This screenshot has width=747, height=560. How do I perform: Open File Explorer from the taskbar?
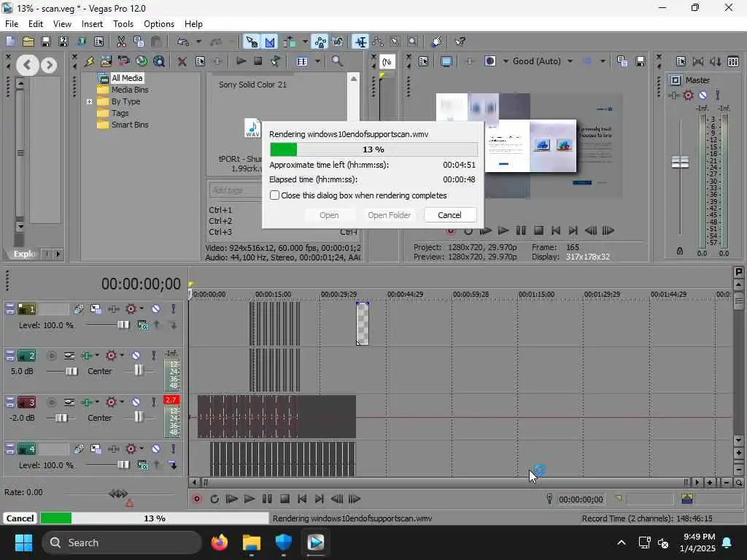[252, 542]
